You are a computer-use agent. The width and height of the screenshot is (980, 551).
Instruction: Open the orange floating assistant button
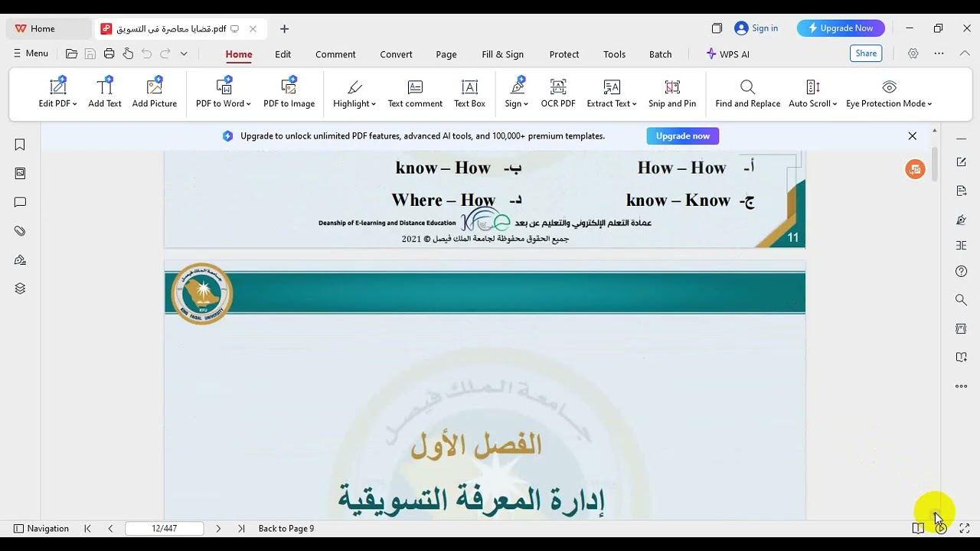click(915, 170)
